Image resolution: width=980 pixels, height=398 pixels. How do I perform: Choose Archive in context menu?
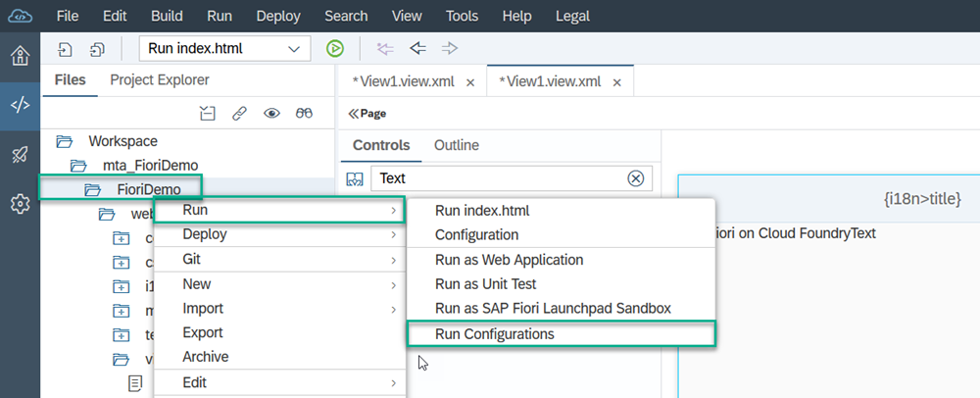pos(280,357)
